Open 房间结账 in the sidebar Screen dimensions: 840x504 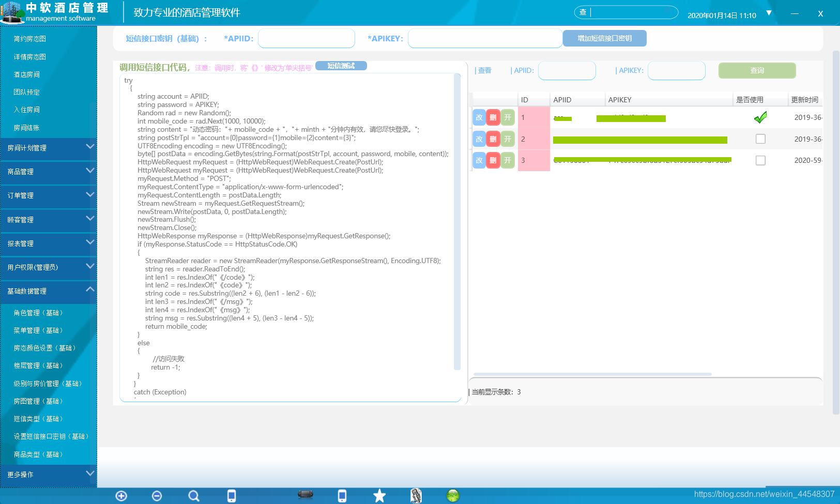[26, 128]
